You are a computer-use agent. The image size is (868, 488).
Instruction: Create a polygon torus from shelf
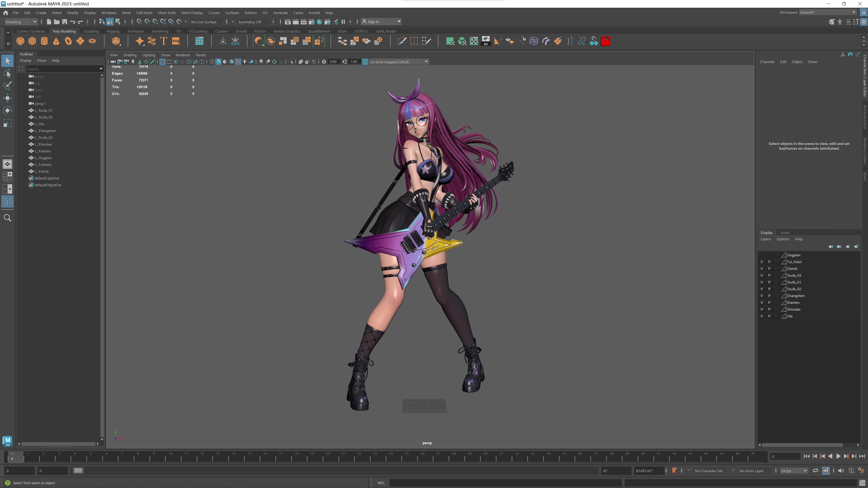[69, 41]
